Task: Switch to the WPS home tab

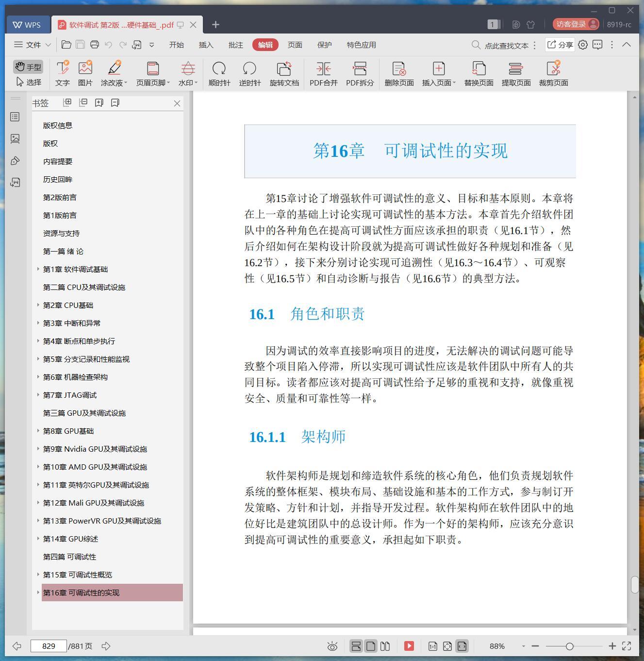Action: coord(28,25)
